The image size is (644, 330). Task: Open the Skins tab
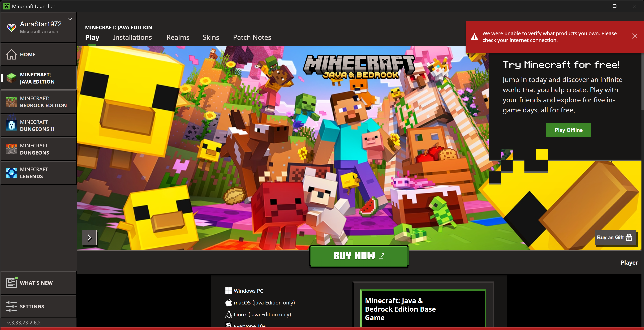pyautogui.click(x=211, y=37)
